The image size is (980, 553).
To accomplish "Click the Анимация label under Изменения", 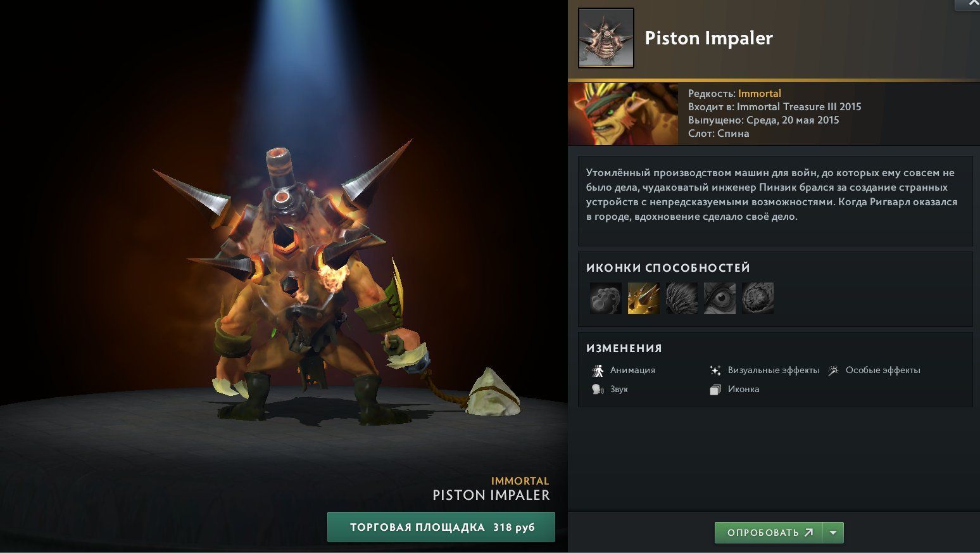I will click(632, 370).
